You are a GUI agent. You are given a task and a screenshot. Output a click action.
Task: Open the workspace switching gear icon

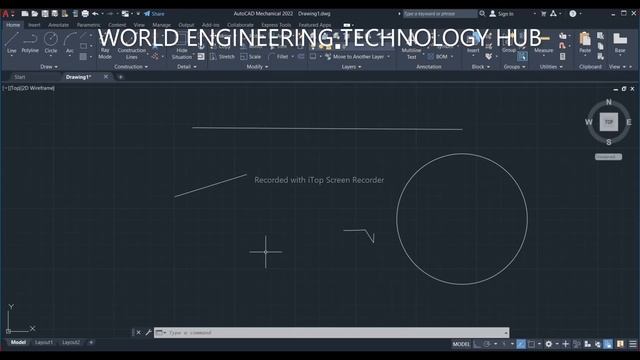pos(549,344)
